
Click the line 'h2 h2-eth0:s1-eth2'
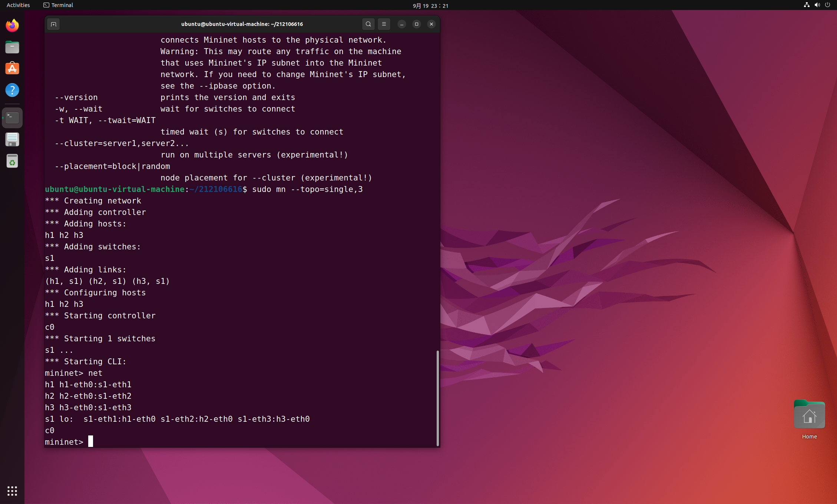[88, 396]
